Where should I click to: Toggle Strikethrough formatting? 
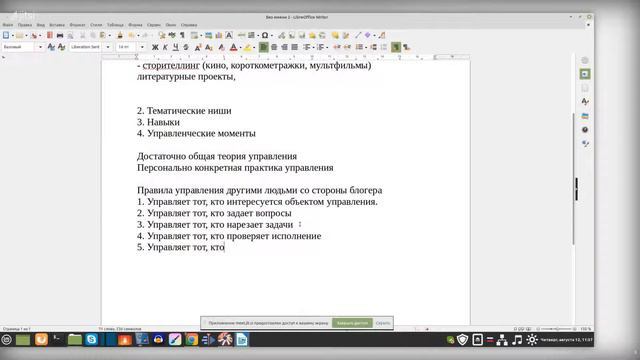[186, 47]
